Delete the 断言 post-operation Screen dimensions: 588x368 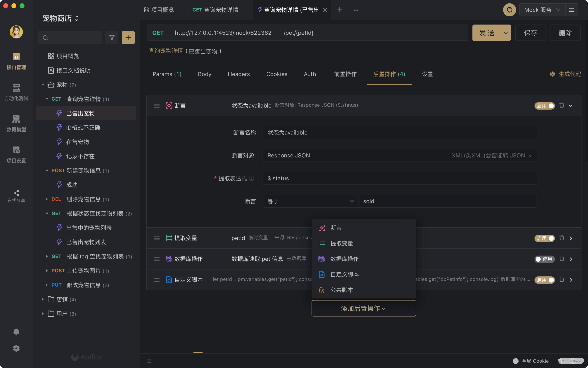pyautogui.click(x=562, y=105)
